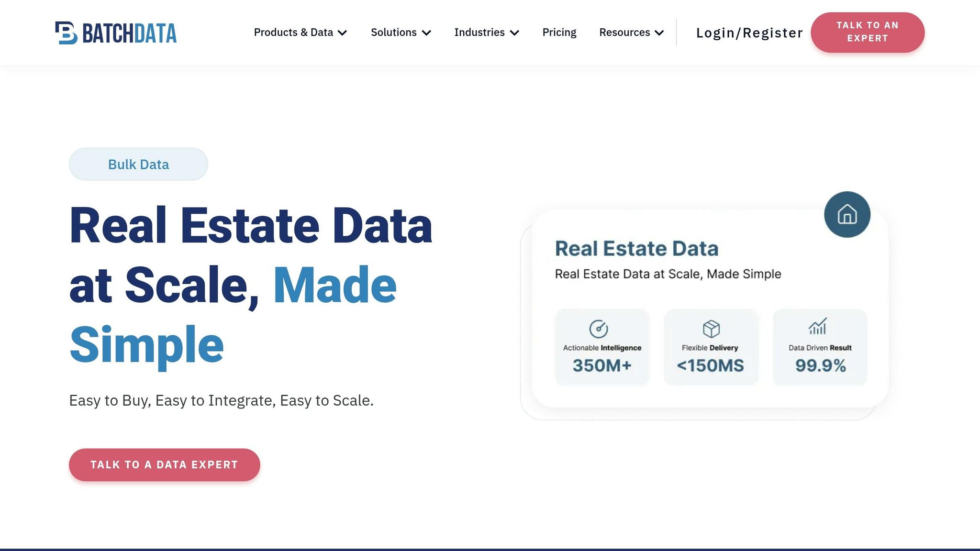The width and height of the screenshot is (980, 551).
Task: Click the <150MS statistic
Action: (x=711, y=365)
